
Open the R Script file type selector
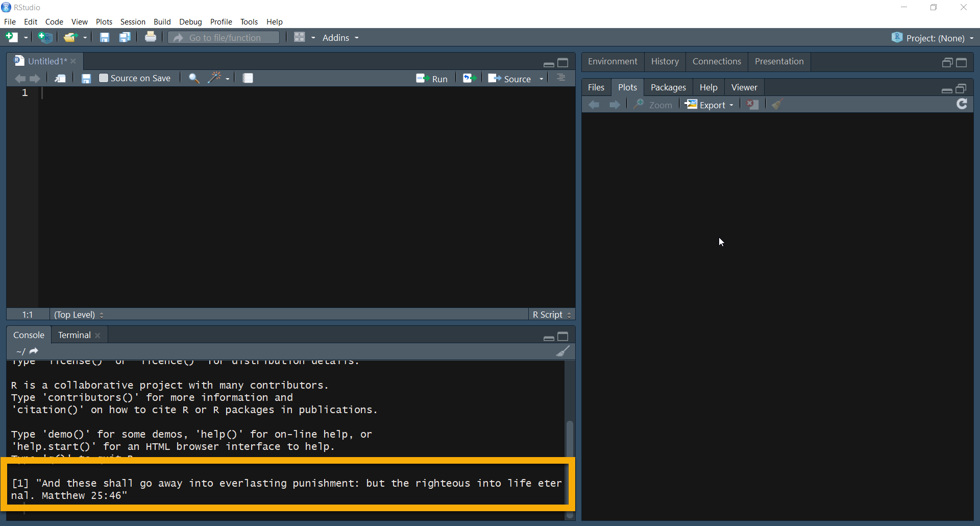click(x=552, y=315)
